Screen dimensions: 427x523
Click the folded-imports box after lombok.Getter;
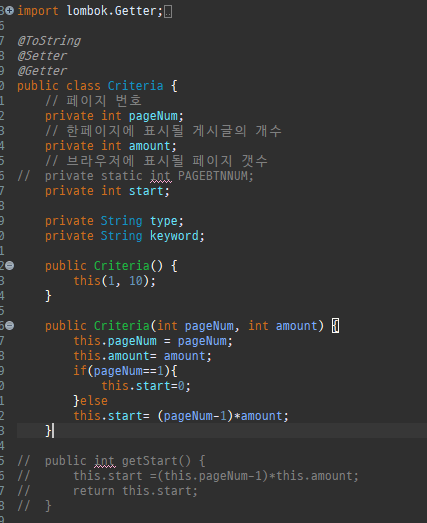tap(168, 12)
